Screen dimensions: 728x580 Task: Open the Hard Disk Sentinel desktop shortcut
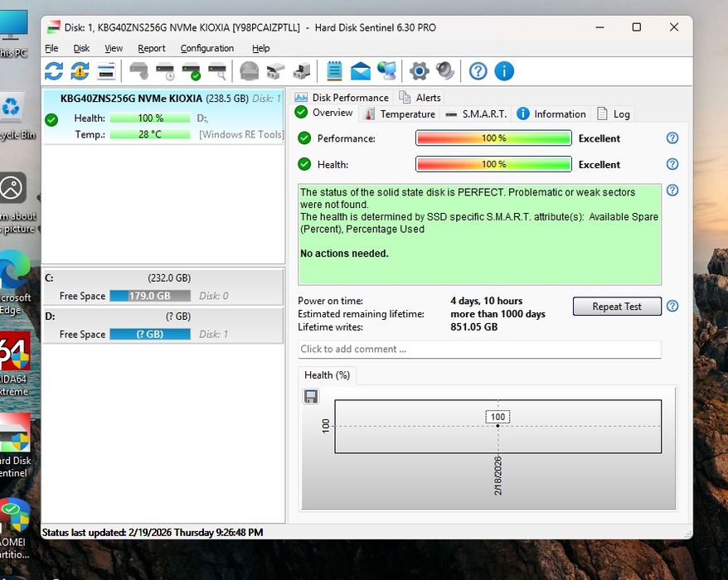tap(14, 447)
